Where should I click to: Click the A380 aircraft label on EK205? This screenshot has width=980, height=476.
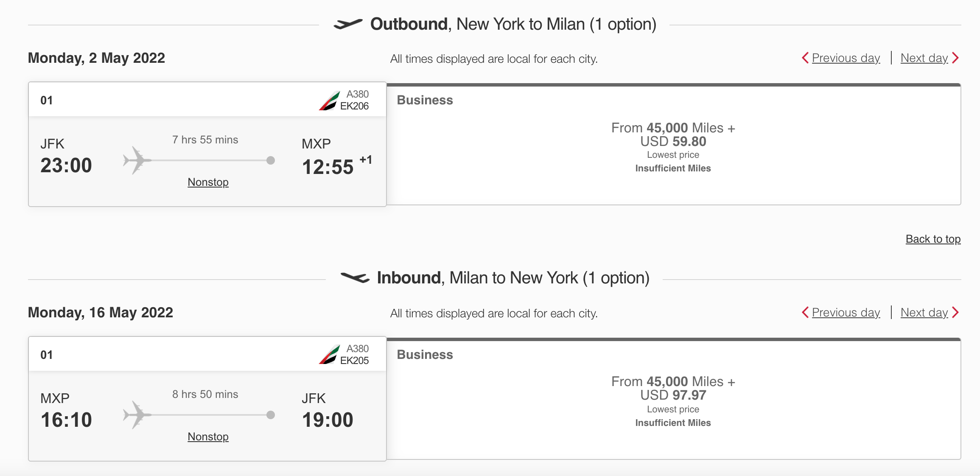point(358,349)
